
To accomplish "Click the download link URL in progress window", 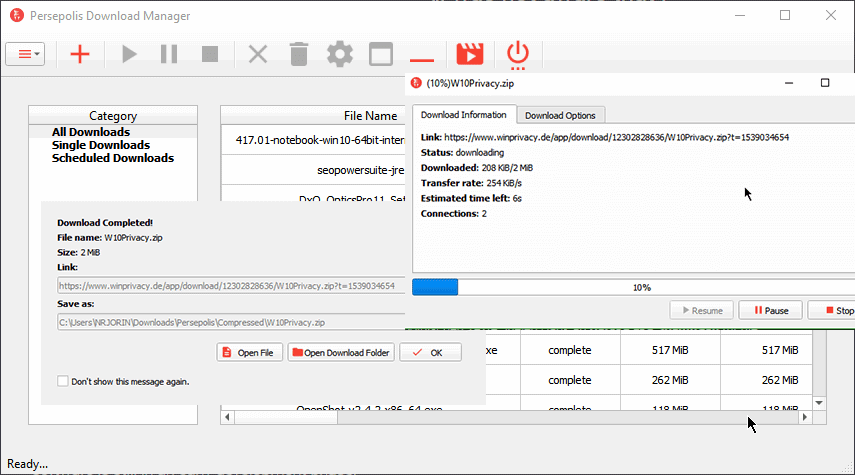I will click(616, 137).
